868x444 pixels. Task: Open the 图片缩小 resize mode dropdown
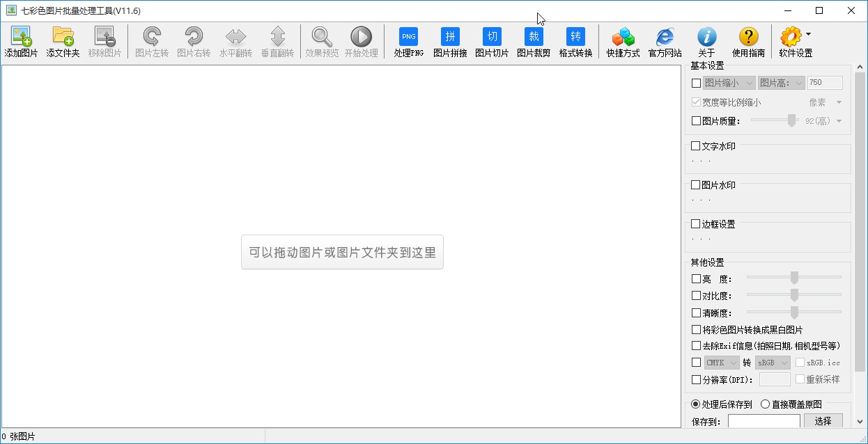729,82
